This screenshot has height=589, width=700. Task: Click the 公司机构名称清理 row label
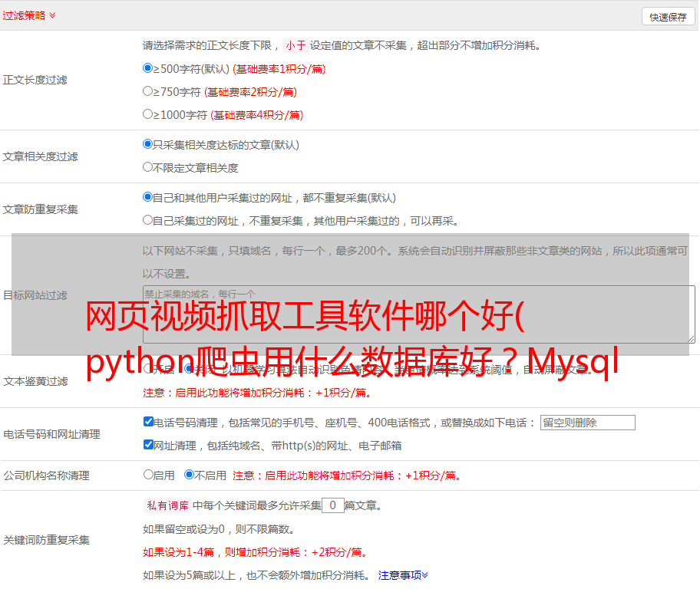46,475
